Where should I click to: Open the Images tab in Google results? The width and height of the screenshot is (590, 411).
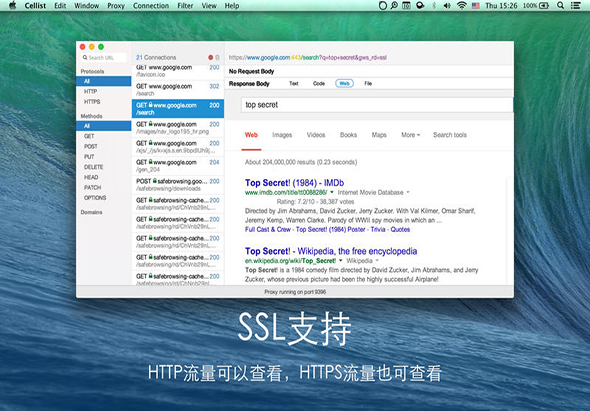[x=282, y=135]
